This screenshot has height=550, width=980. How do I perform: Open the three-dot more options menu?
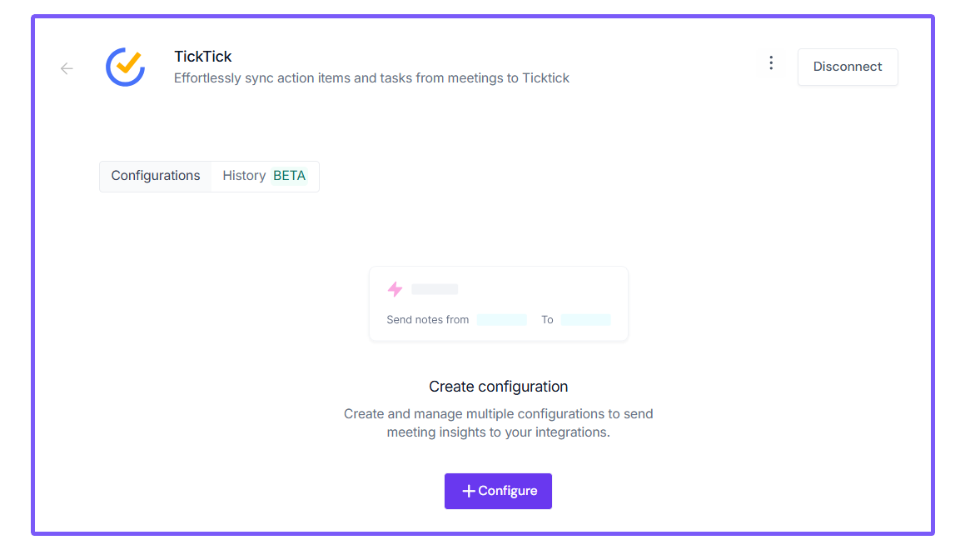[771, 63]
